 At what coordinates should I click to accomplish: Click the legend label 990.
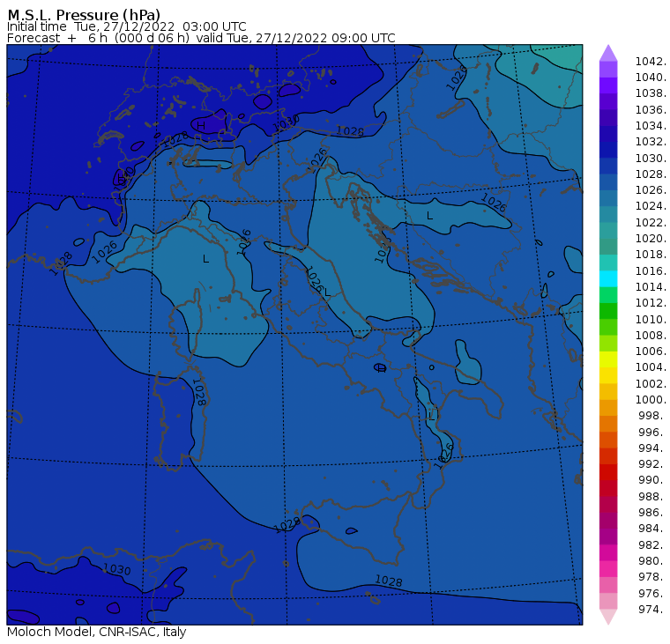pos(652,480)
